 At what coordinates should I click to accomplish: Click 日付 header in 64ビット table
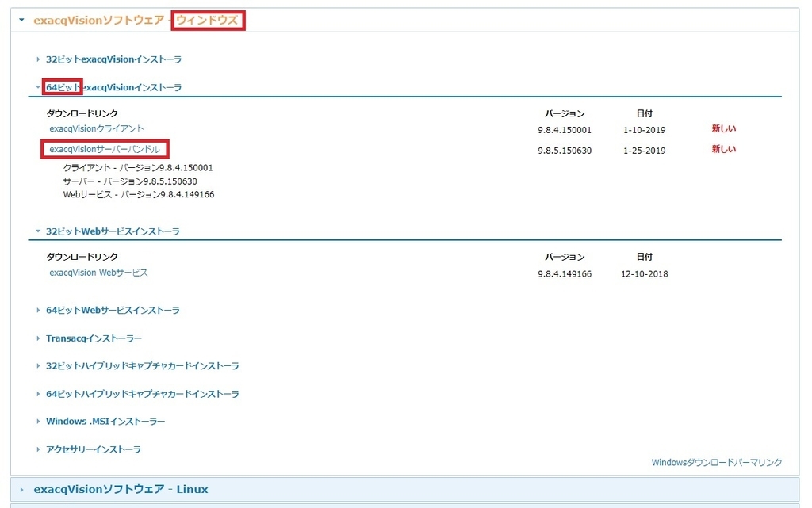644,113
